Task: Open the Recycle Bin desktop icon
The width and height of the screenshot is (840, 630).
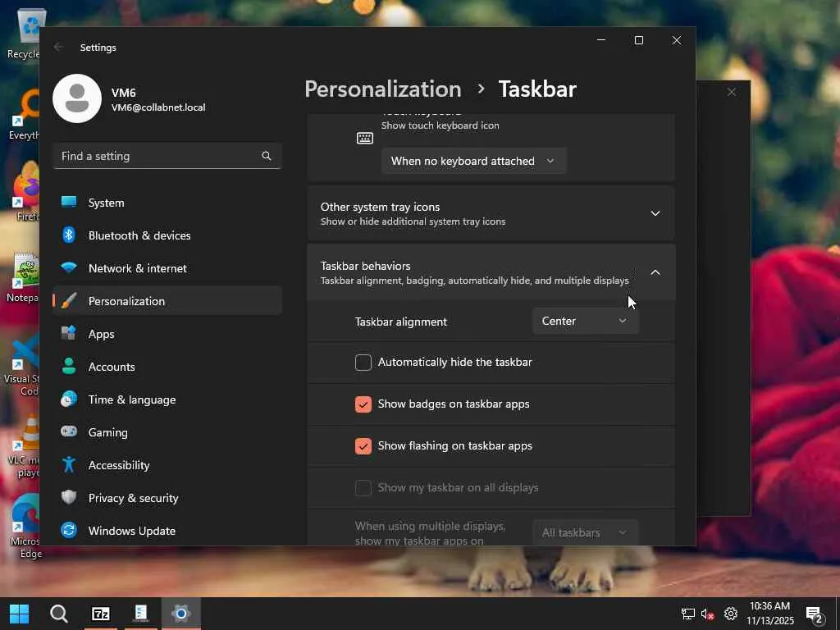Action: point(25,33)
